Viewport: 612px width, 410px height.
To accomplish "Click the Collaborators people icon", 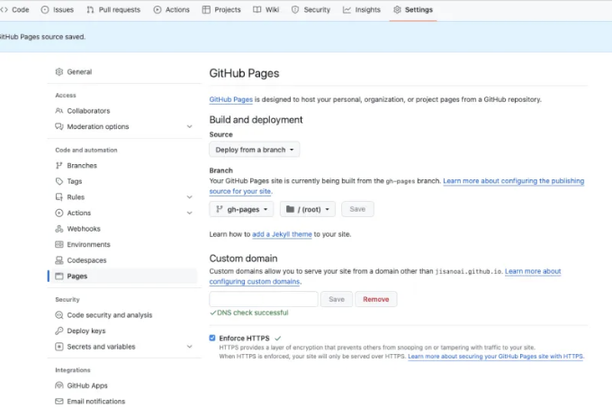I will (59, 111).
